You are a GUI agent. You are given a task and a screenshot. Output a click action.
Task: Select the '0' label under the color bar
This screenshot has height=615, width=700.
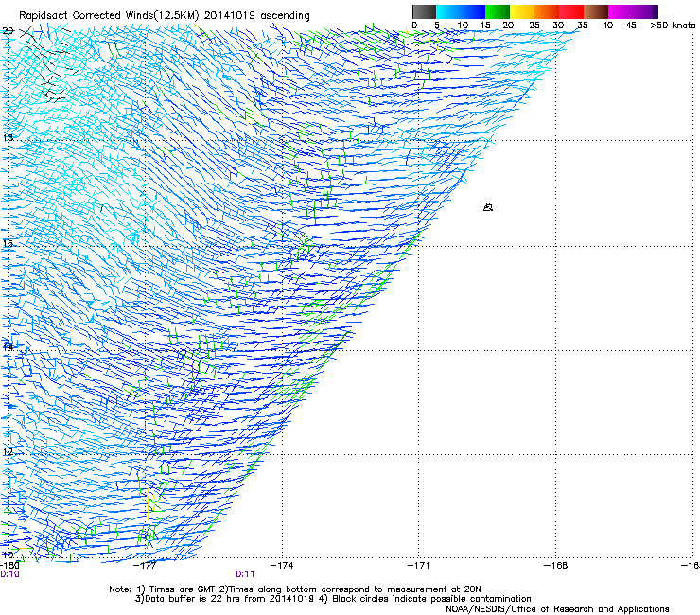pos(414,26)
